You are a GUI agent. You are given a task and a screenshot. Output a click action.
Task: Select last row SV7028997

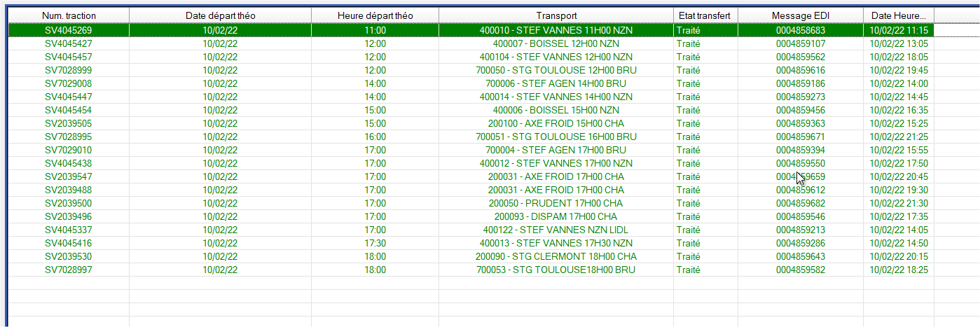tap(471, 270)
